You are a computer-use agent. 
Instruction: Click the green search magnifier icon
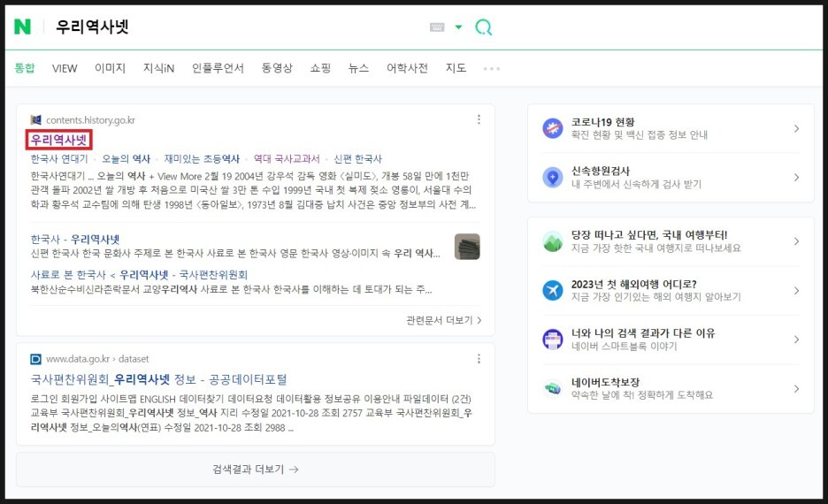pyautogui.click(x=483, y=27)
